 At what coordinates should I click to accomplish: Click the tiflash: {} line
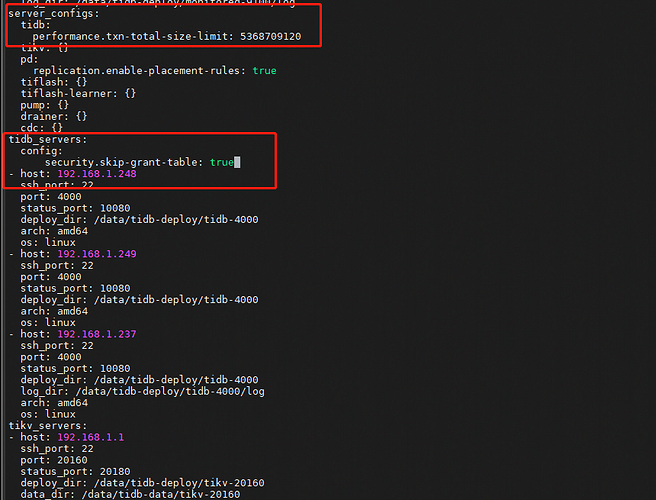click(54, 82)
